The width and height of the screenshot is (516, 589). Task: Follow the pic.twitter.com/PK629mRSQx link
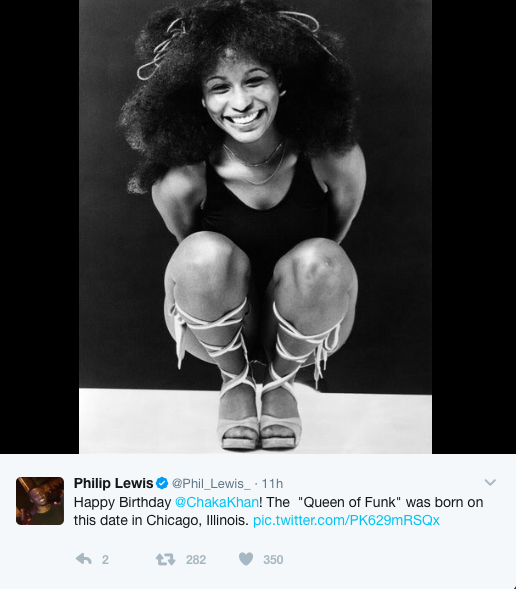click(346, 520)
